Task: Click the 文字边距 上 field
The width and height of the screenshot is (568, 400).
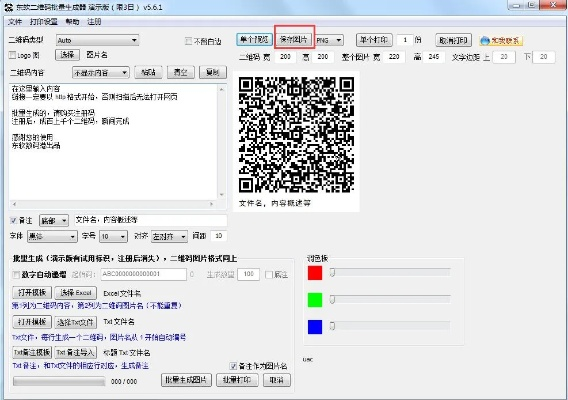Action: coord(504,57)
